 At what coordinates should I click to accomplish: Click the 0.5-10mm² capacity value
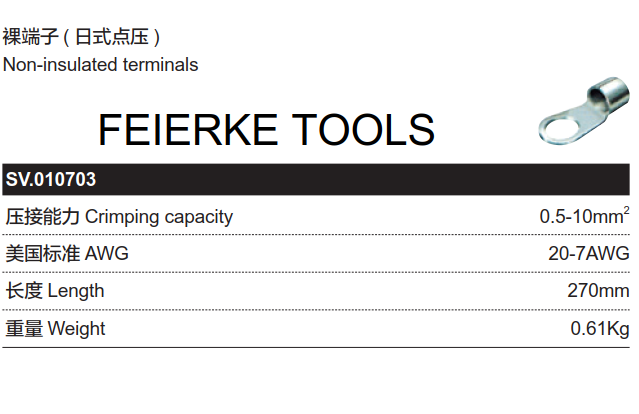point(584,216)
